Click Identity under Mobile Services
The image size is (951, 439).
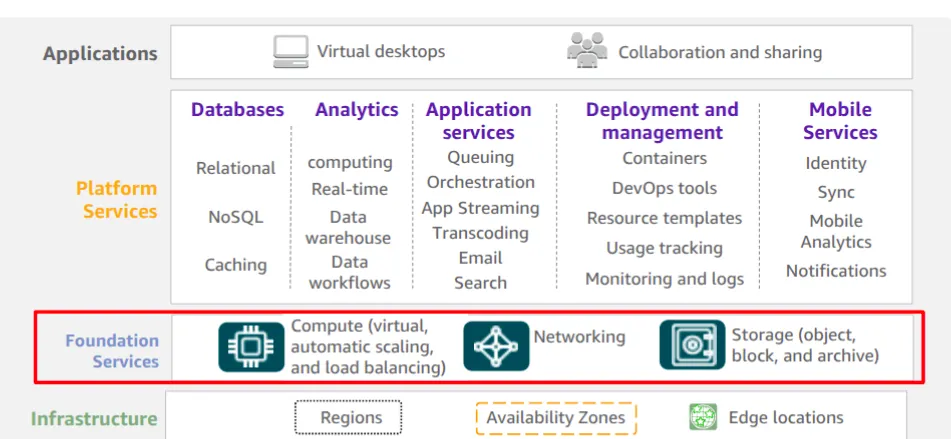click(x=836, y=164)
